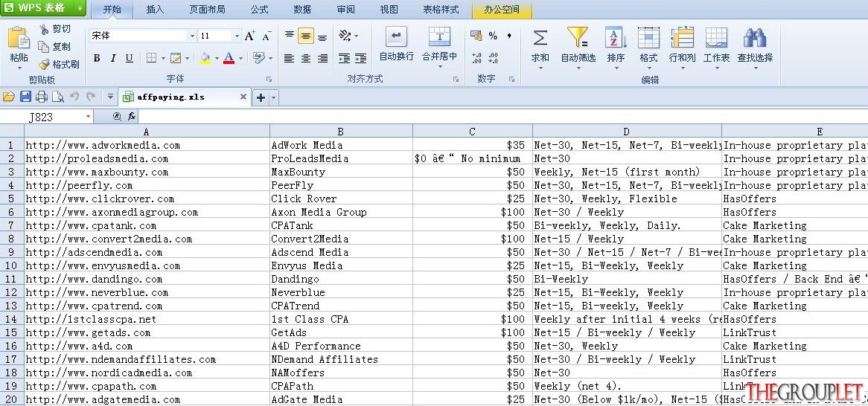Click the Cut (剪切) scissors icon
The image size is (868, 406).
coord(44,29)
